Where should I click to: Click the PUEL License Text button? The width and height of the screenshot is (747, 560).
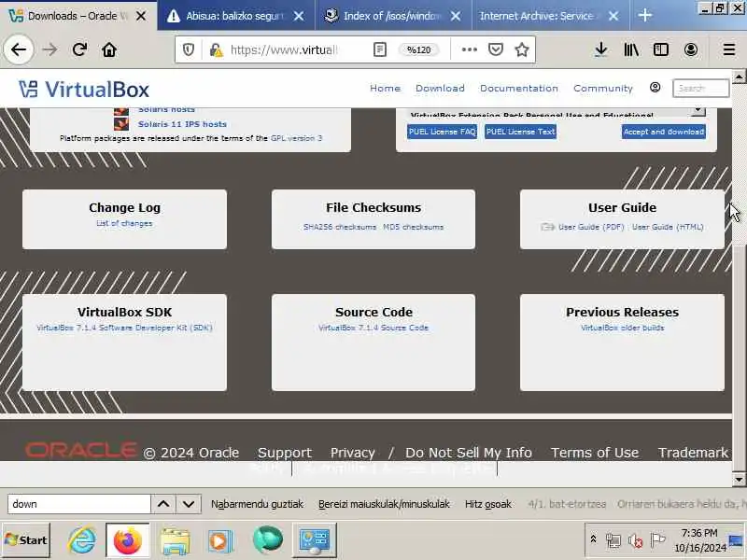click(x=520, y=132)
